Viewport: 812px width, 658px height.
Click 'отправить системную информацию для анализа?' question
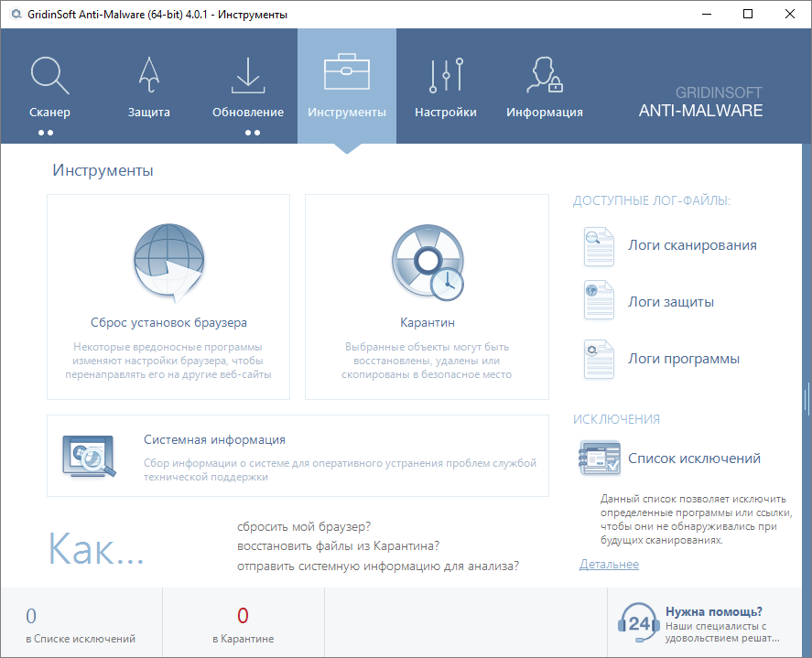(378, 566)
